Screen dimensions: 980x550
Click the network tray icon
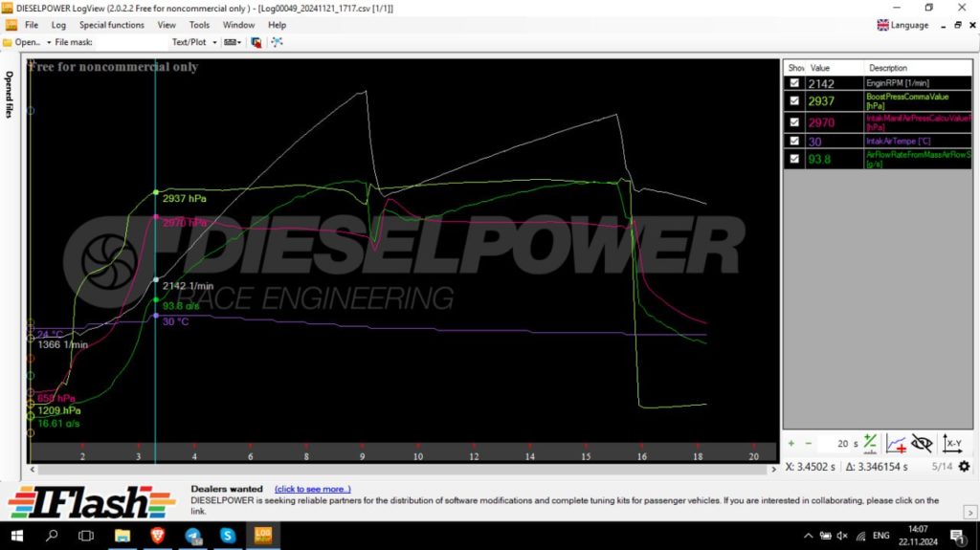(x=860, y=536)
